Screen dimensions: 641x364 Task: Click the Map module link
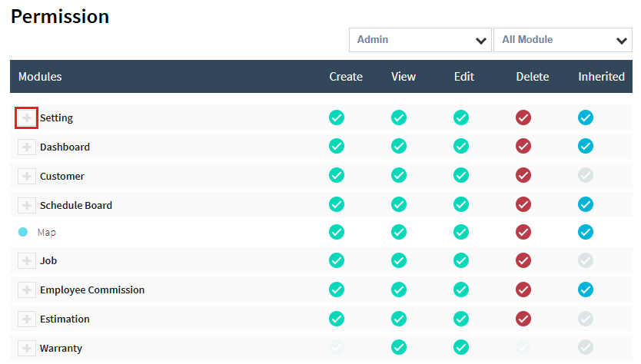(x=47, y=232)
